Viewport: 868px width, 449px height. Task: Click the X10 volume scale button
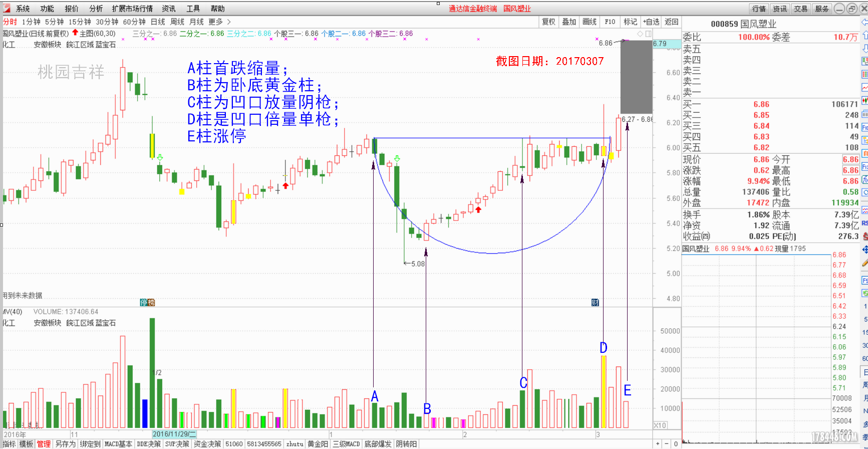coord(660,425)
